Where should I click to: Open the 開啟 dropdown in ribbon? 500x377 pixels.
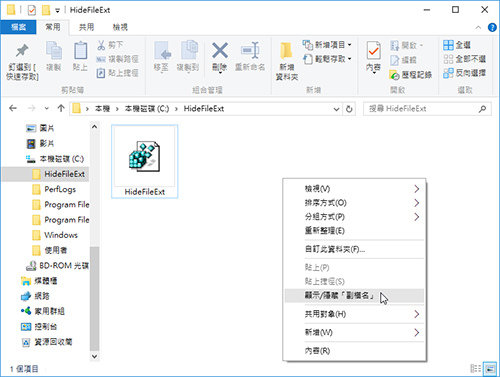407,45
